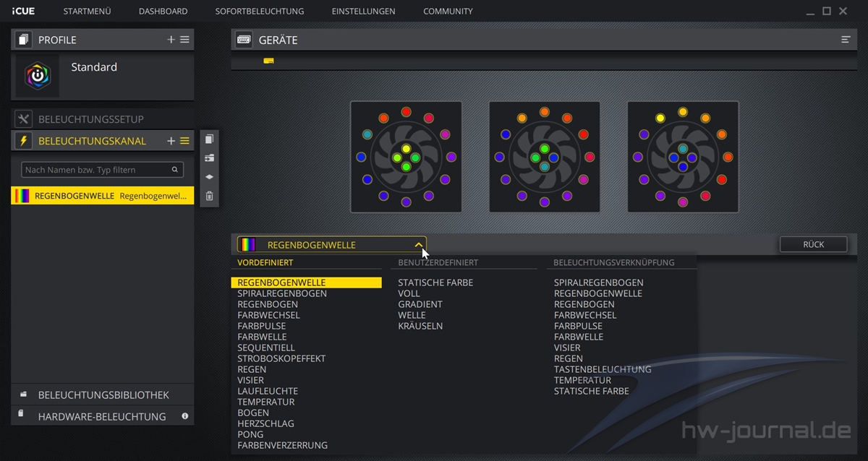Click the info icon next to Hardware-Beleuchtung

click(185, 416)
